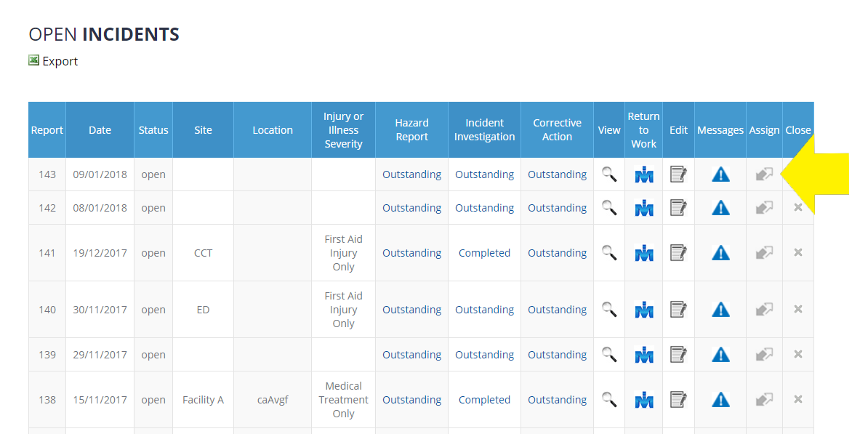The image size is (868, 434).
Task: Open Return to Work for report 138
Action: [643, 399]
